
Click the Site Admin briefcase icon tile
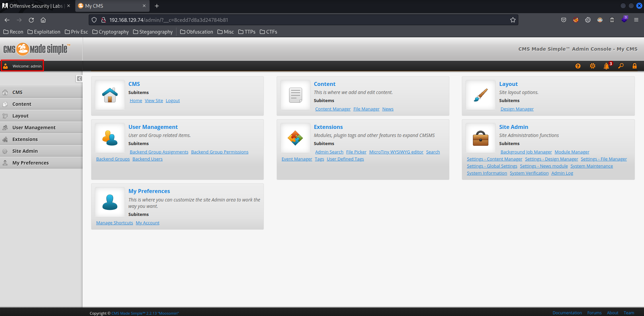coord(481,138)
